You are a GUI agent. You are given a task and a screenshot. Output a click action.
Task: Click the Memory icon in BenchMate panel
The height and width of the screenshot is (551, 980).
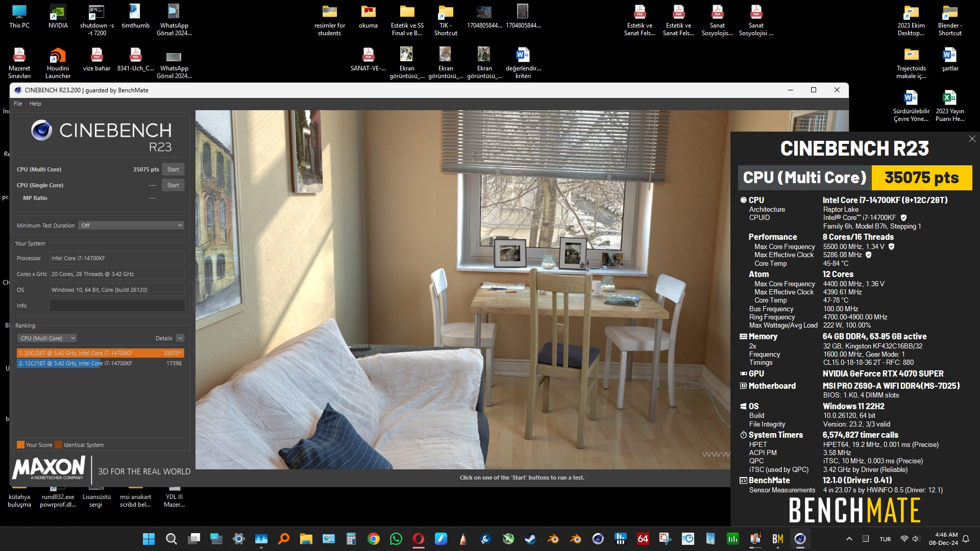tap(743, 337)
